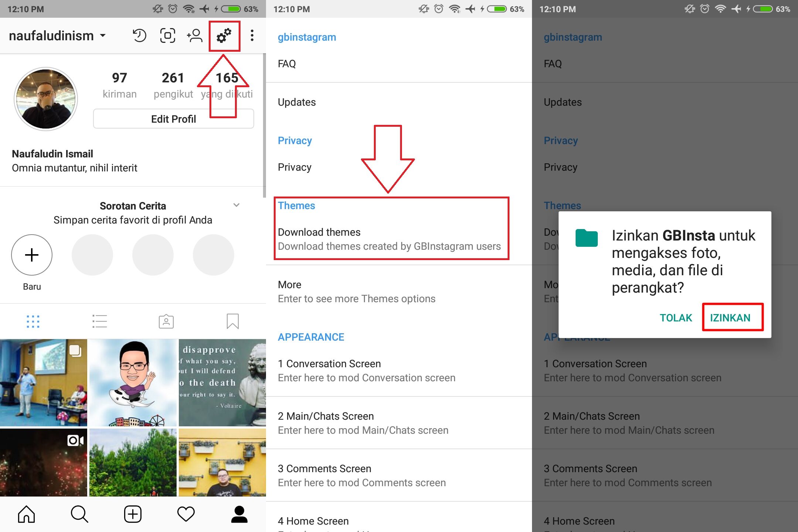This screenshot has width=798, height=532.
Task: Tap the discover people add-user icon
Action: 195,36
